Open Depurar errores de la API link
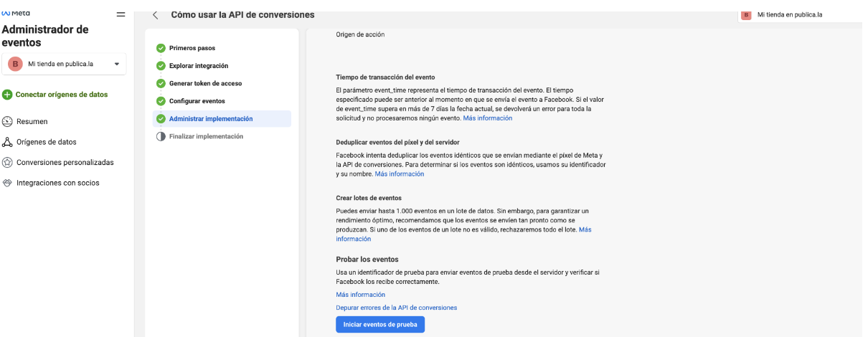 coord(396,308)
